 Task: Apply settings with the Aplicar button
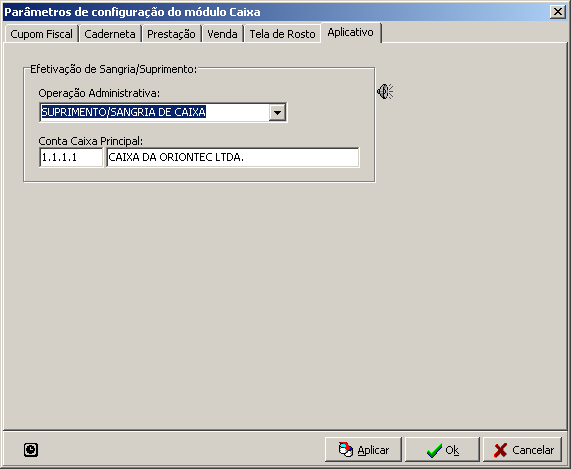coord(363,450)
